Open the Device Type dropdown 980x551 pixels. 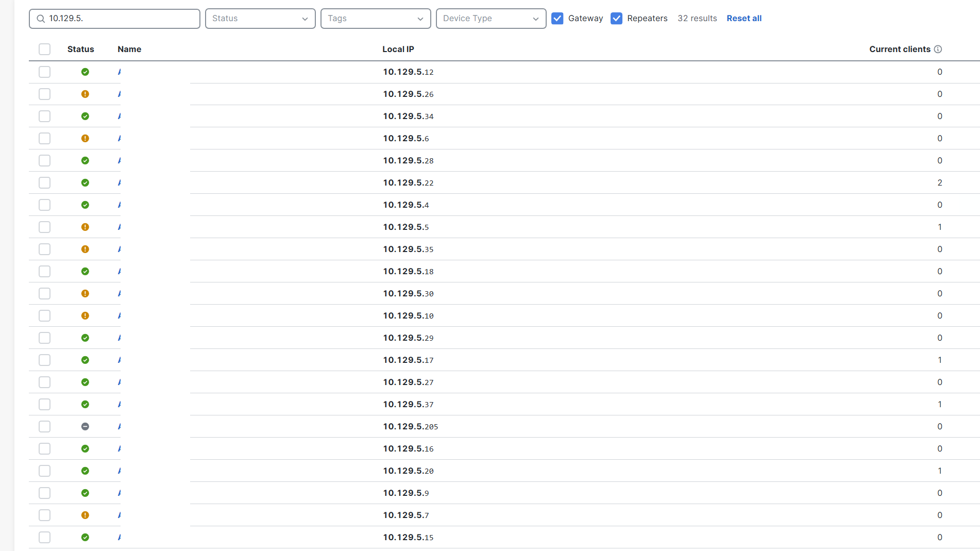click(x=491, y=18)
